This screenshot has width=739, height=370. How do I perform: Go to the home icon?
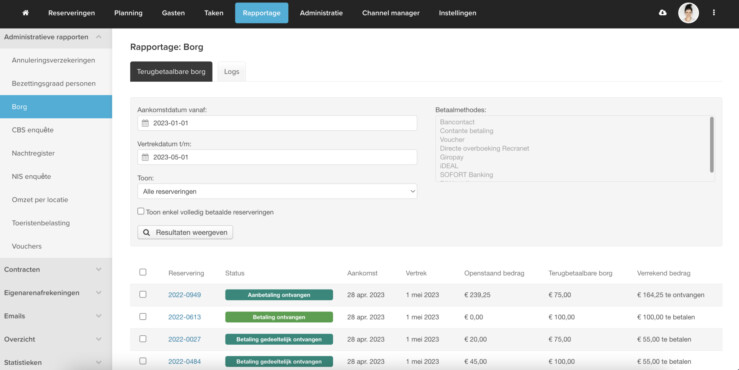click(25, 13)
